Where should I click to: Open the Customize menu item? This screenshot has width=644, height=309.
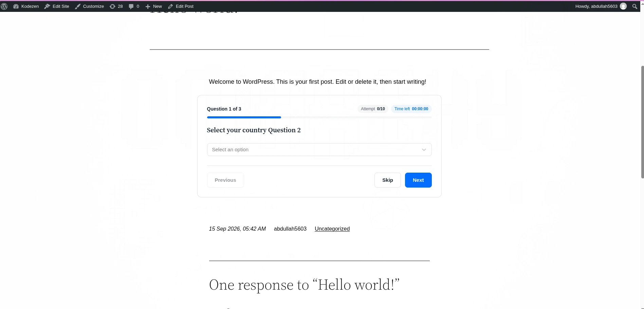click(89, 6)
